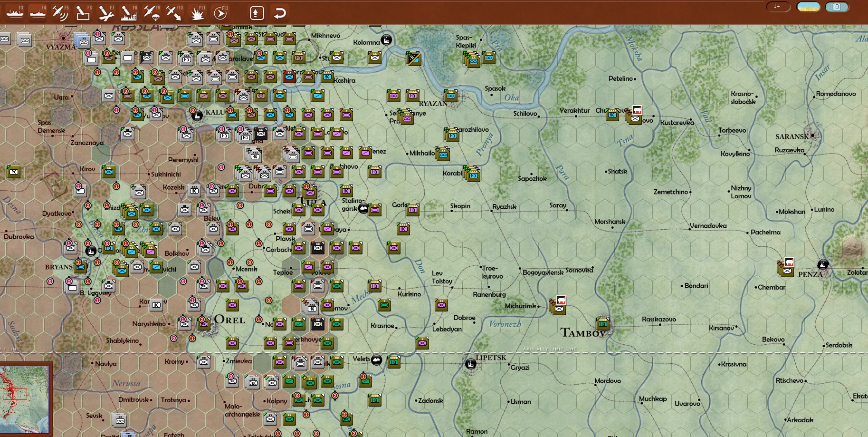Click the TAMBOV city label
Image resolution: width=868 pixels, height=437 pixels.
583,332
